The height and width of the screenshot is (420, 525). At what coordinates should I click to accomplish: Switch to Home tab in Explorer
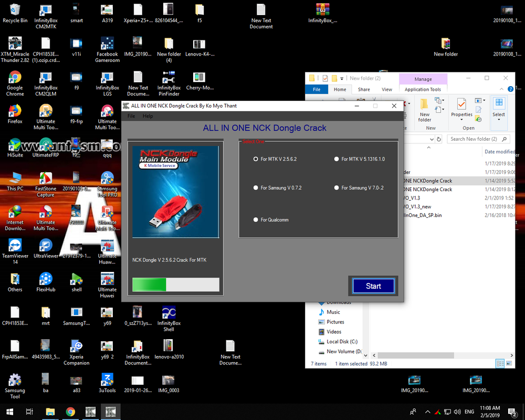pyautogui.click(x=340, y=89)
